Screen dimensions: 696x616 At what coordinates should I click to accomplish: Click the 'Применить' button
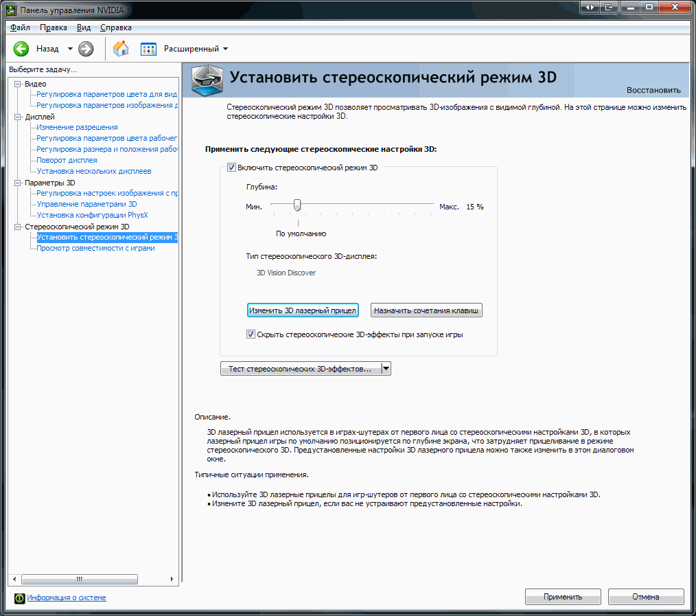pos(563,597)
